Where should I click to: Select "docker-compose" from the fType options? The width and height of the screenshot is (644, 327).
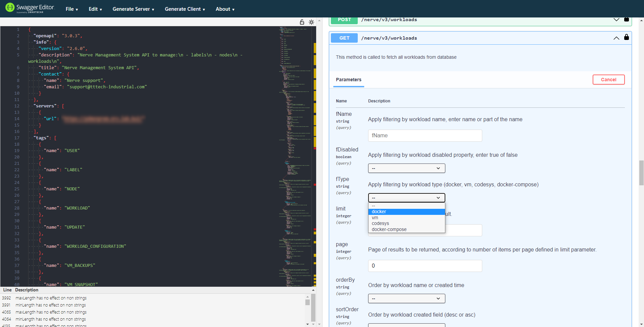[x=389, y=229]
